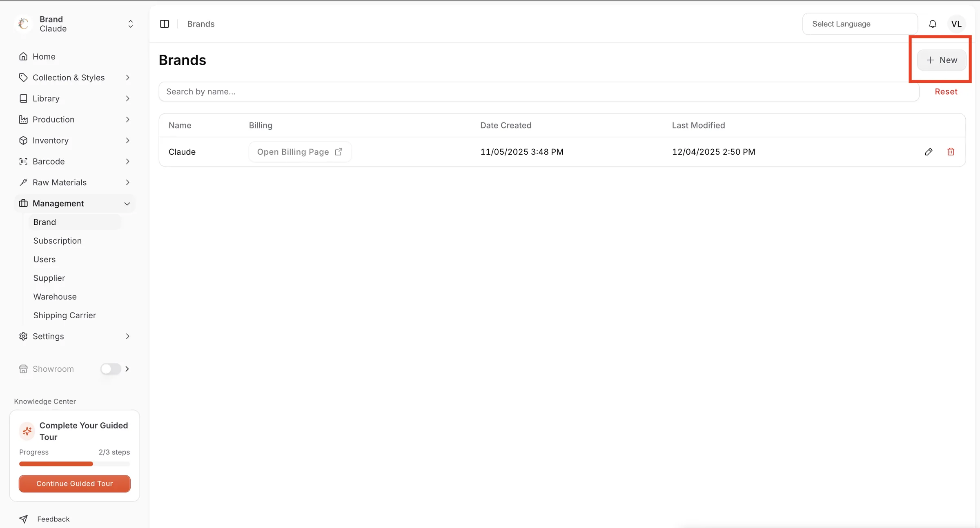Toggle the sidebar panel icon
980x528 pixels.
click(165, 24)
